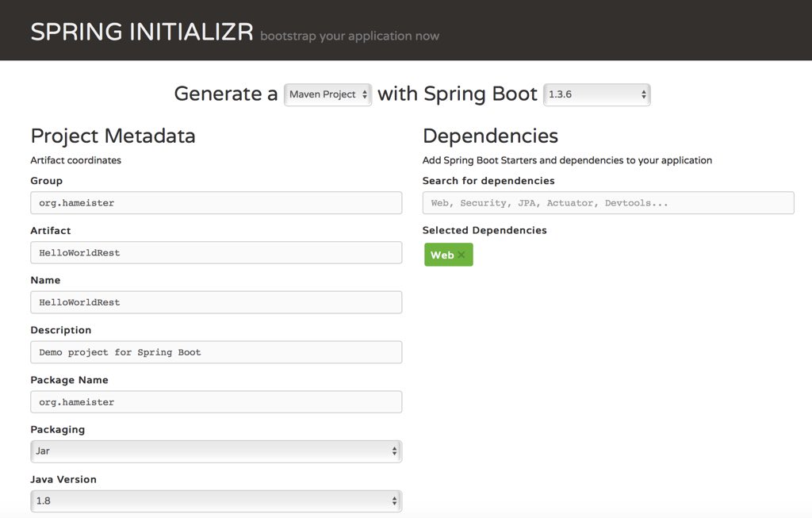This screenshot has width=812, height=518.
Task: Click the Java Version label
Action: point(63,479)
